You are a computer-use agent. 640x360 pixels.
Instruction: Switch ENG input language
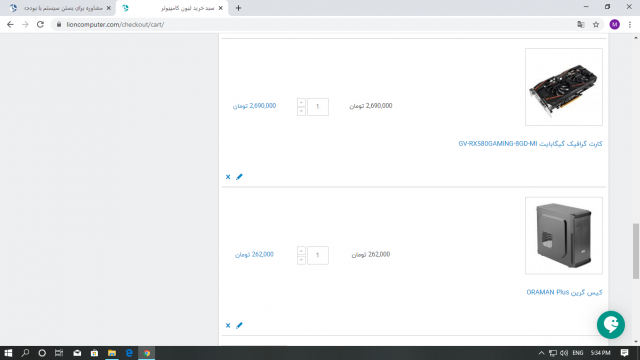pyautogui.click(x=578, y=353)
